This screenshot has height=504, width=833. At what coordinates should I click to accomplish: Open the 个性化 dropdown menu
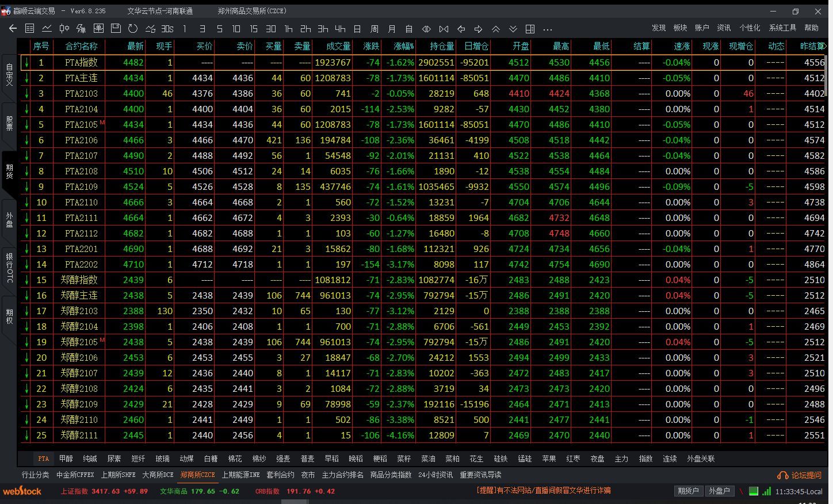750,28
